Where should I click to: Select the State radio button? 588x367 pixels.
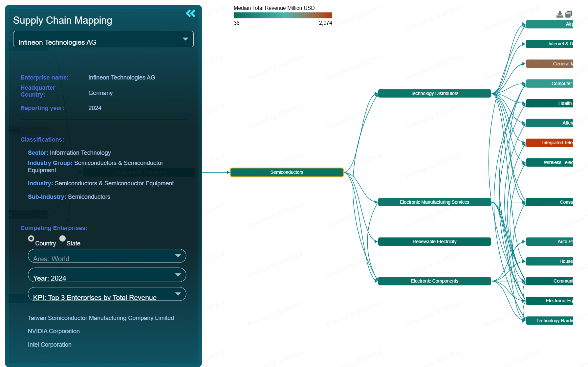[62, 239]
